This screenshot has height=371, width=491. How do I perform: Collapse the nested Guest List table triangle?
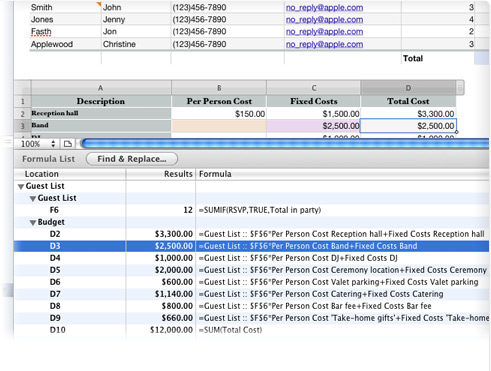[x=33, y=199]
